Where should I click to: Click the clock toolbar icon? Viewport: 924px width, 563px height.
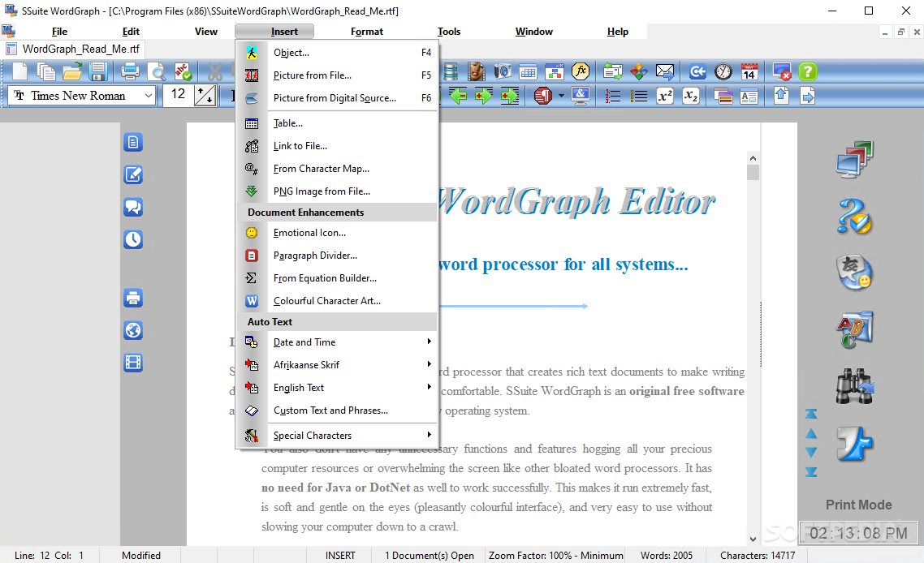tap(723, 71)
